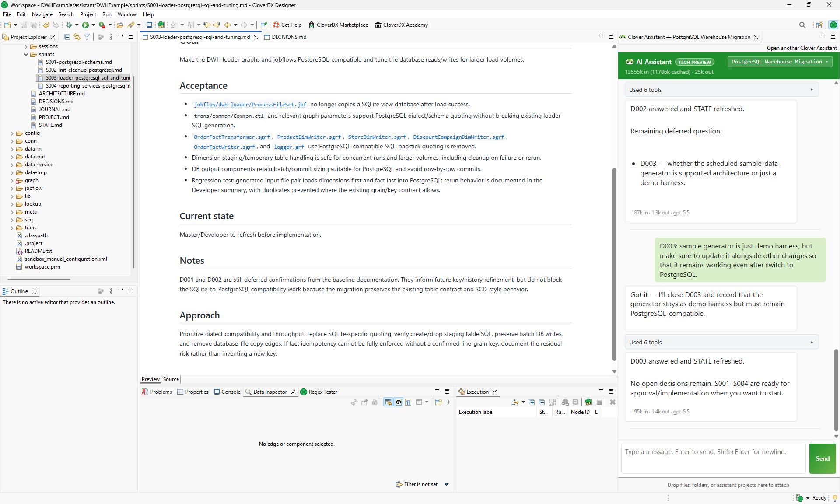Toggle show whitespace pilcrow button

click(x=408, y=402)
